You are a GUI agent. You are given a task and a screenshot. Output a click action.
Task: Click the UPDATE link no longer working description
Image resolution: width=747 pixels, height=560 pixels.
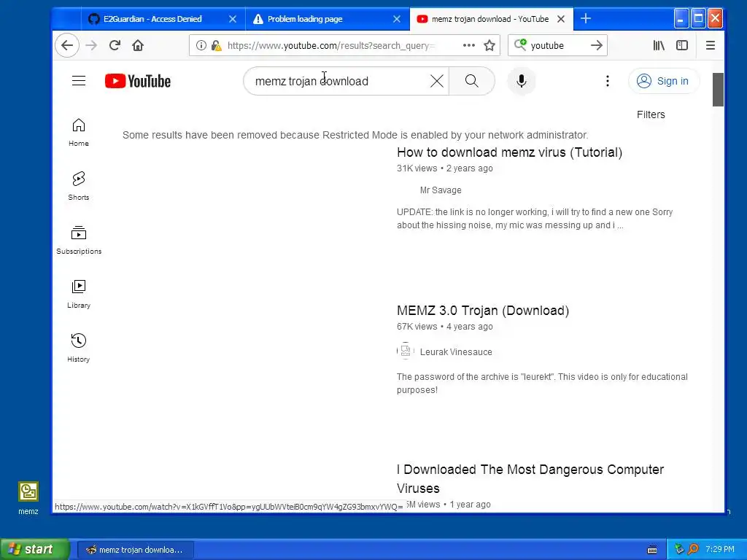pyautogui.click(x=535, y=219)
